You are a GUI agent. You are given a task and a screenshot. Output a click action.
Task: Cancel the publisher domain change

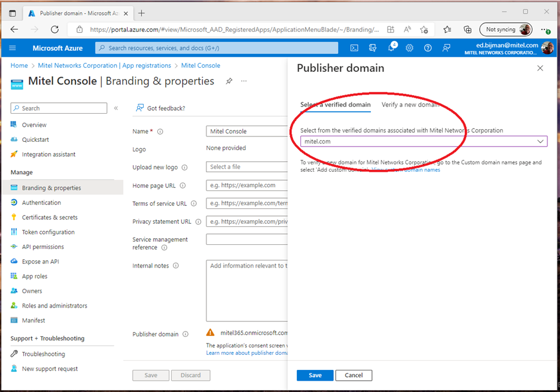354,375
